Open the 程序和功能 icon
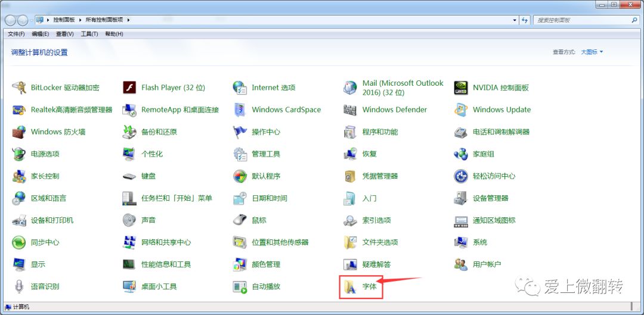This screenshot has width=644, height=315. (x=351, y=132)
